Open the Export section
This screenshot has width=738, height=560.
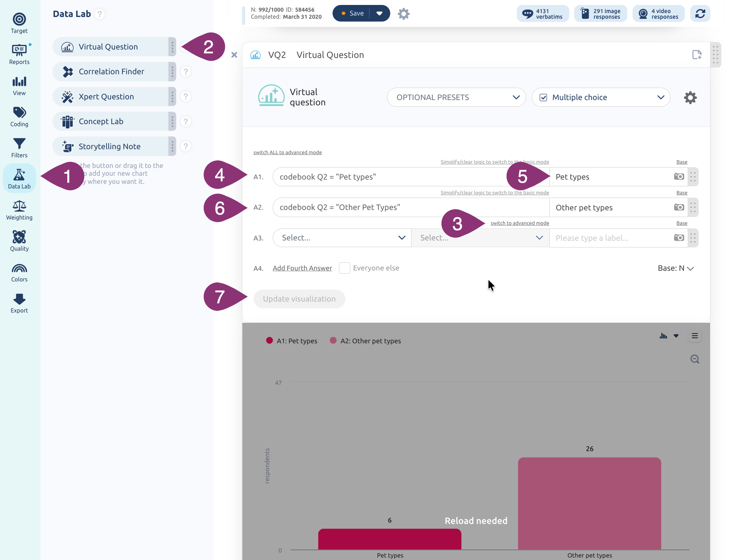click(19, 303)
